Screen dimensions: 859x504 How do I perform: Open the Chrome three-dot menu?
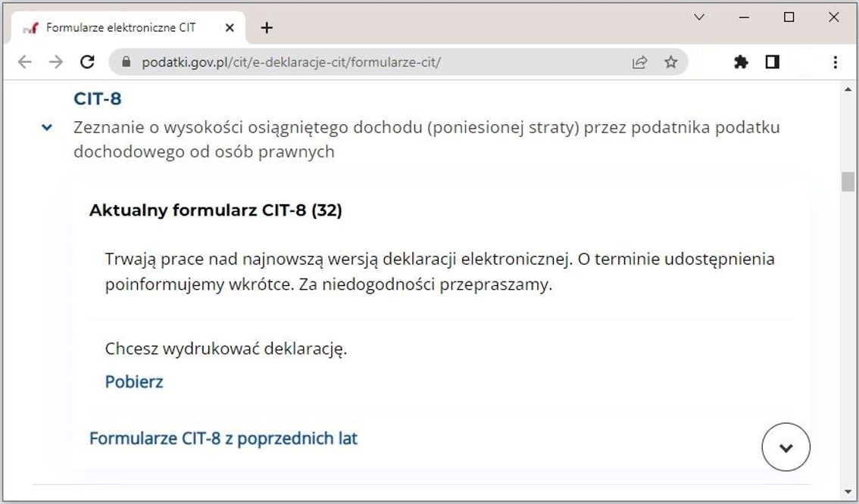835,62
